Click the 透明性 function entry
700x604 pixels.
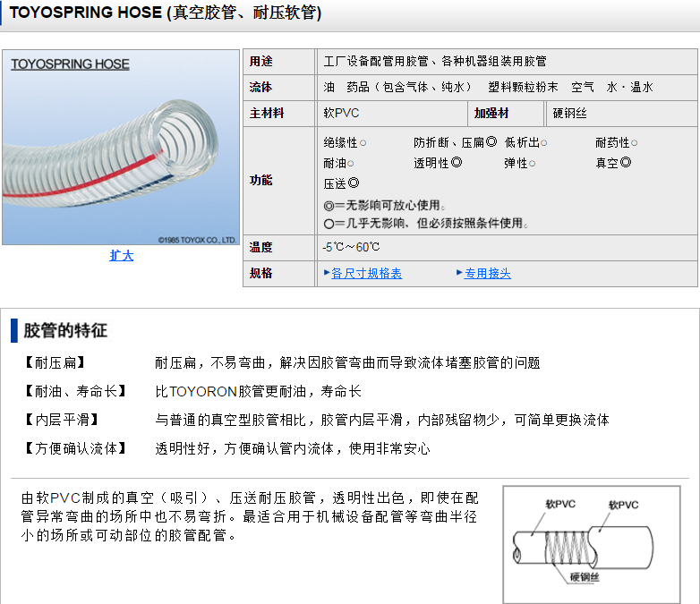tap(438, 163)
